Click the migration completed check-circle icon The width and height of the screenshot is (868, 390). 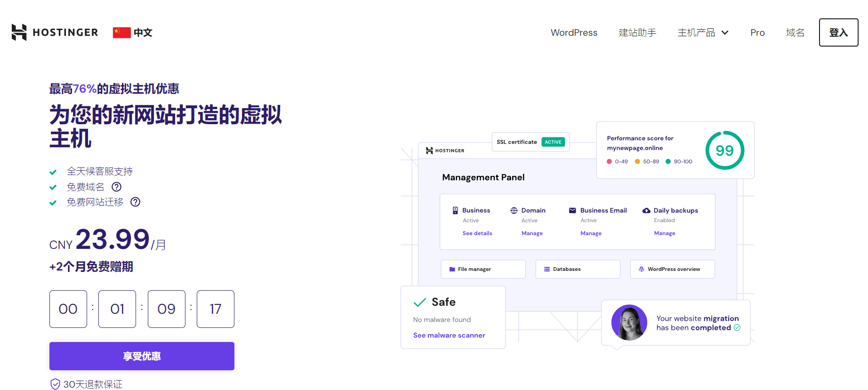coord(737,327)
